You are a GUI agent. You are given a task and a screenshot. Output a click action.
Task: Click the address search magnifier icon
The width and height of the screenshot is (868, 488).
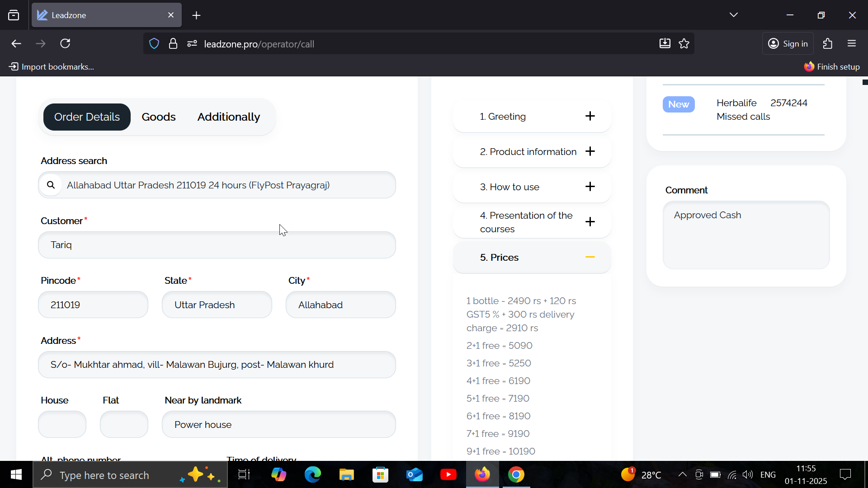coord(51,185)
